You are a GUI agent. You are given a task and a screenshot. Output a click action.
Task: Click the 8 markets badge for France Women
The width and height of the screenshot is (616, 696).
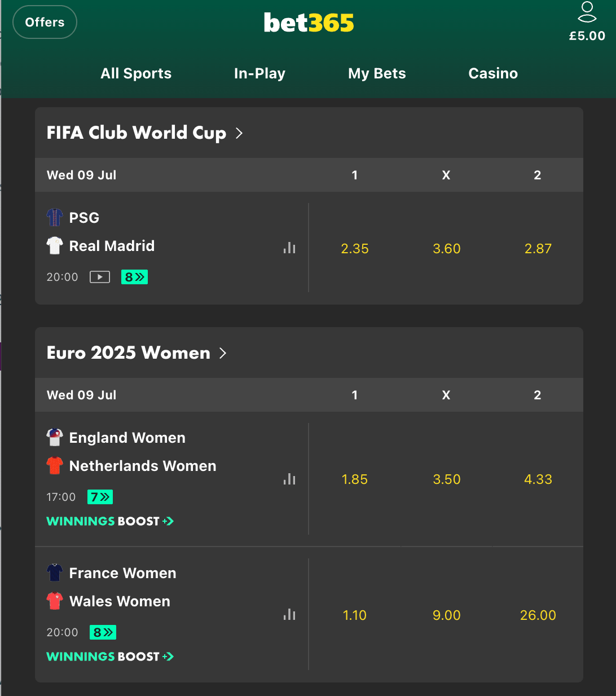[103, 632]
